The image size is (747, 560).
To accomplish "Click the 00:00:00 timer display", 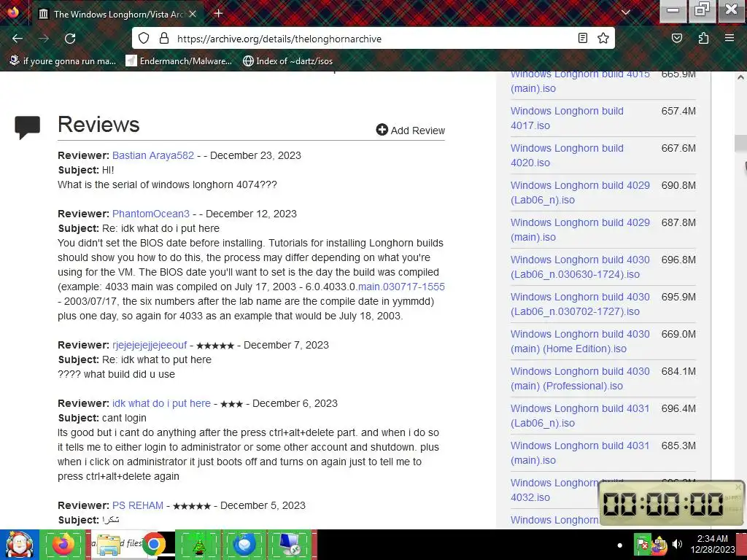I will [x=663, y=504].
